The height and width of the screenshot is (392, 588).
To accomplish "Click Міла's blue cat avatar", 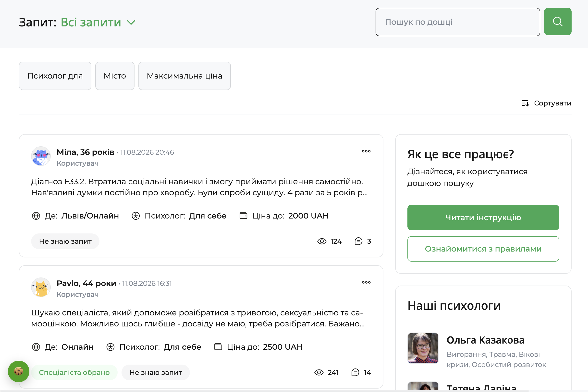I will [41, 156].
